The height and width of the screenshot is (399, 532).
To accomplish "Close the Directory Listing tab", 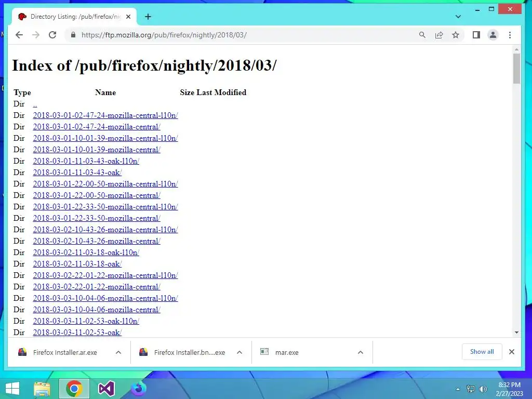I will point(128,17).
